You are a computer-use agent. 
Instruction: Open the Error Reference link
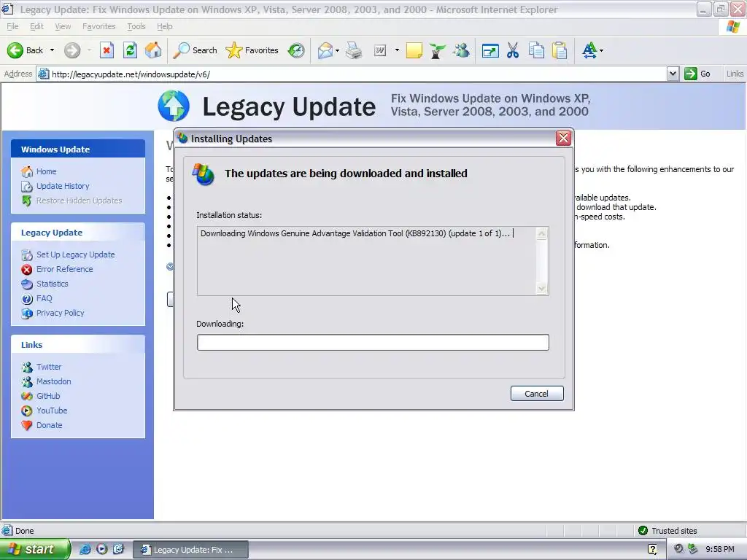64,269
